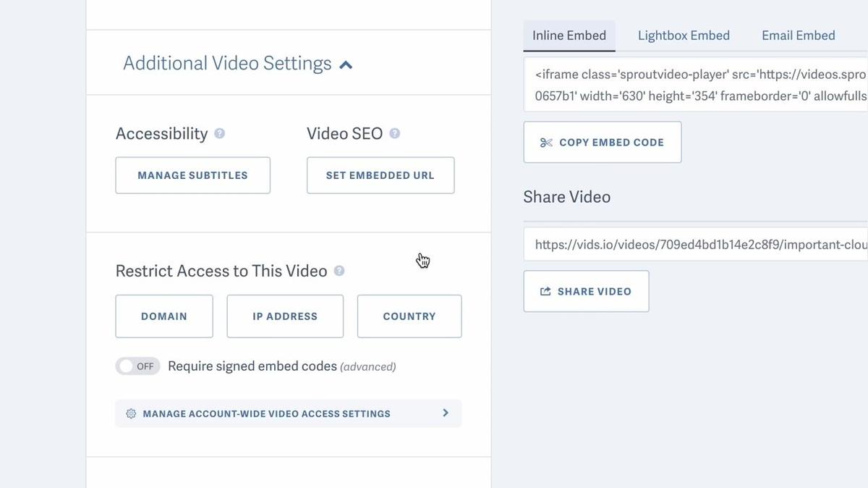Open Country restriction settings
The width and height of the screenshot is (868, 488).
409,316
